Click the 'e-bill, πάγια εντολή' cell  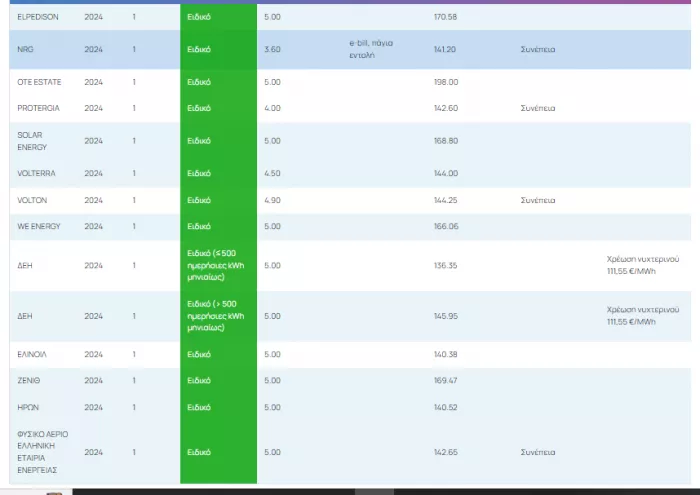pos(371,49)
